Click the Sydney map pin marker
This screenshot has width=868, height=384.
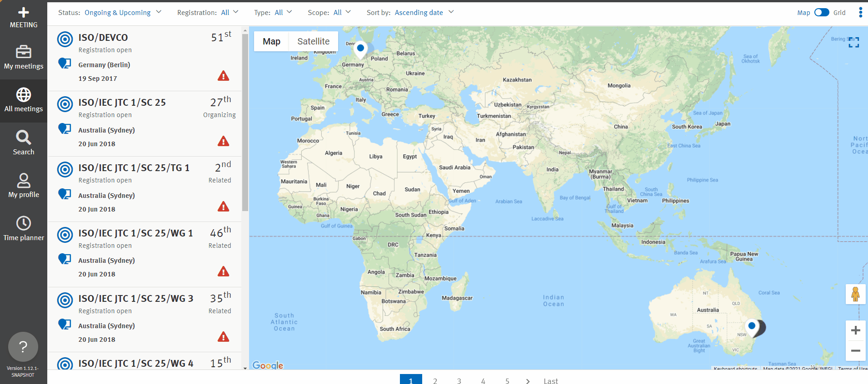pyautogui.click(x=753, y=328)
